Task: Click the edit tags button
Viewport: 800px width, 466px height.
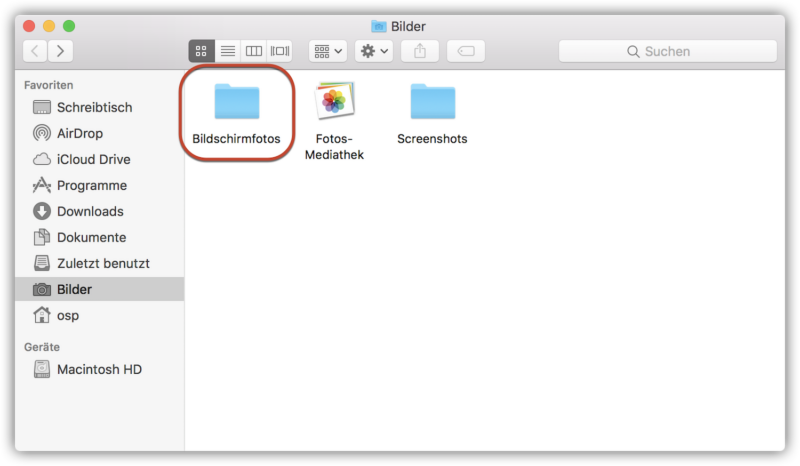Action: point(466,51)
